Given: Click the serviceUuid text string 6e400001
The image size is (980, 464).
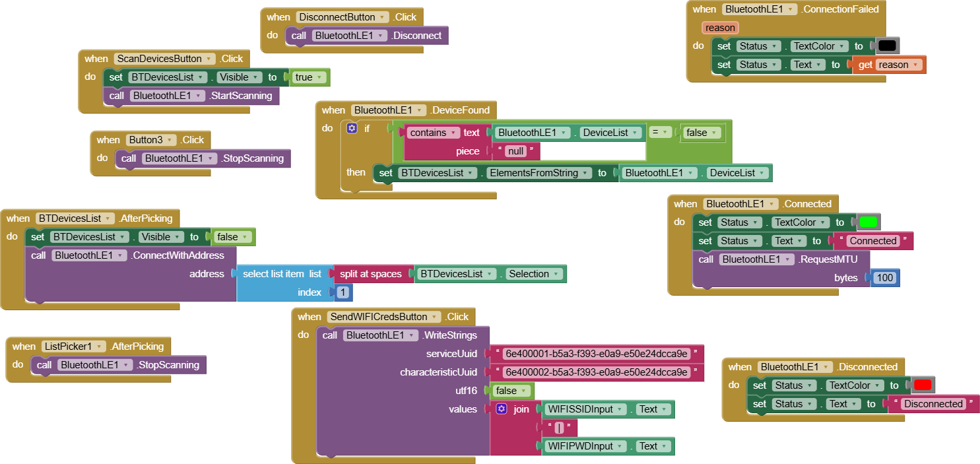Looking at the screenshot, I should [597, 354].
